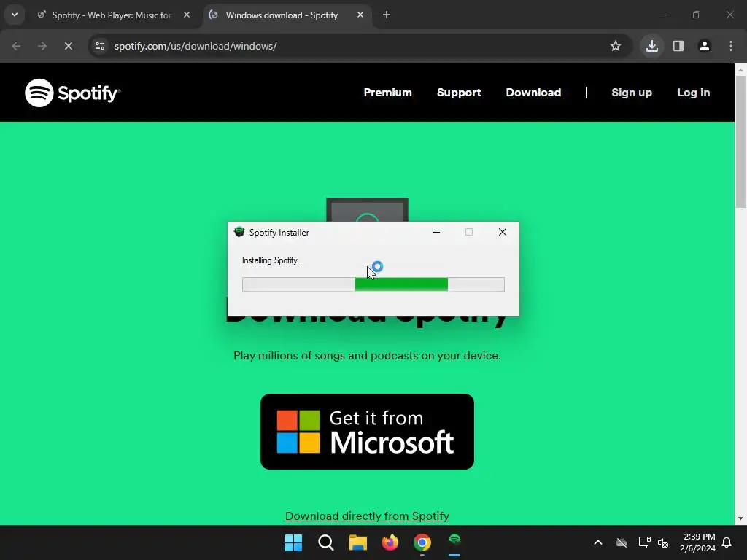Open a new browser tab

pyautogui.click(x=387, y=15)
